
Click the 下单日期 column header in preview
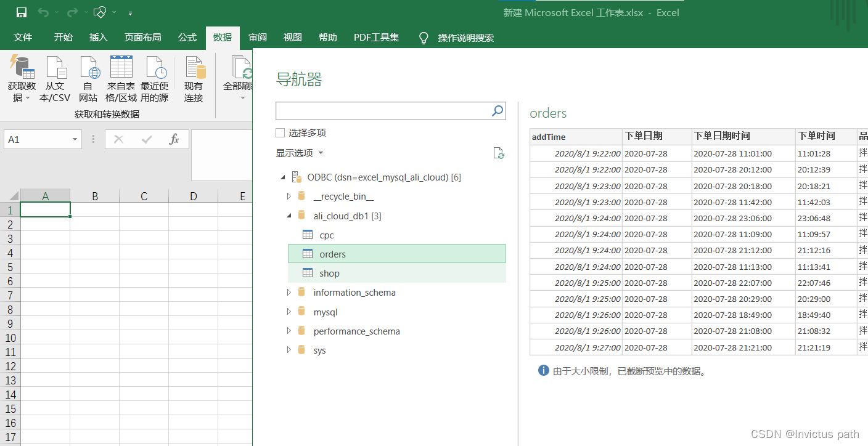pos(657,137)
